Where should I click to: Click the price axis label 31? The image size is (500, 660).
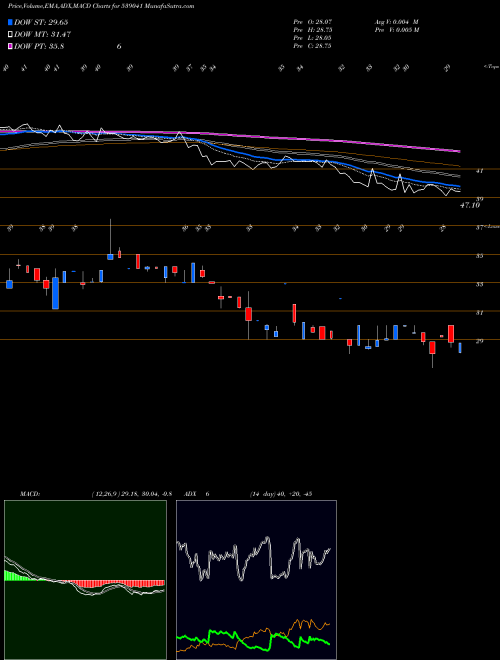coord(479,313)
